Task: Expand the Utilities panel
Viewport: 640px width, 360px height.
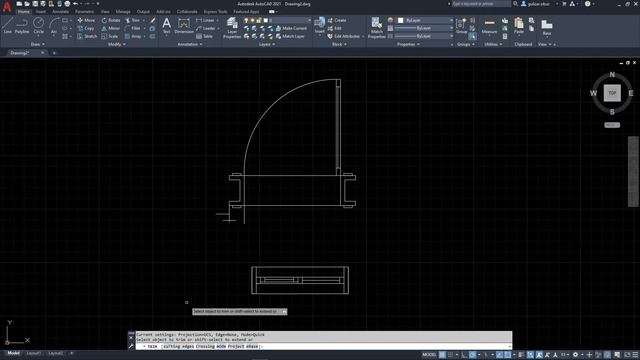Action: point(493,44)
